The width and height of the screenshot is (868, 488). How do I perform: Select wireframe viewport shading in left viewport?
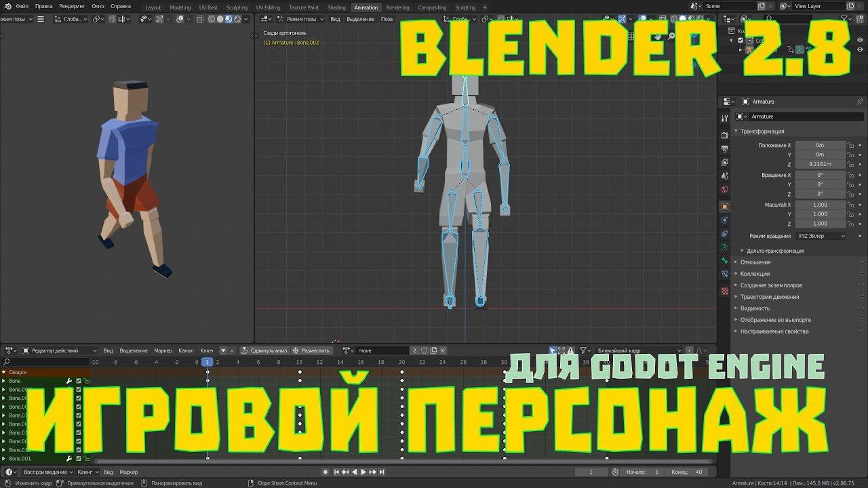tap(212, 19)
